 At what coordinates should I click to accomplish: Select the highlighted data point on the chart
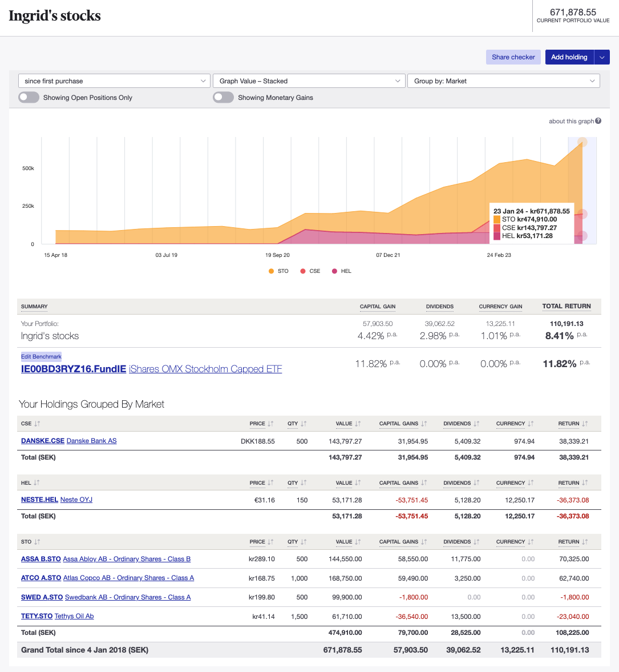[x=582, y=142]
